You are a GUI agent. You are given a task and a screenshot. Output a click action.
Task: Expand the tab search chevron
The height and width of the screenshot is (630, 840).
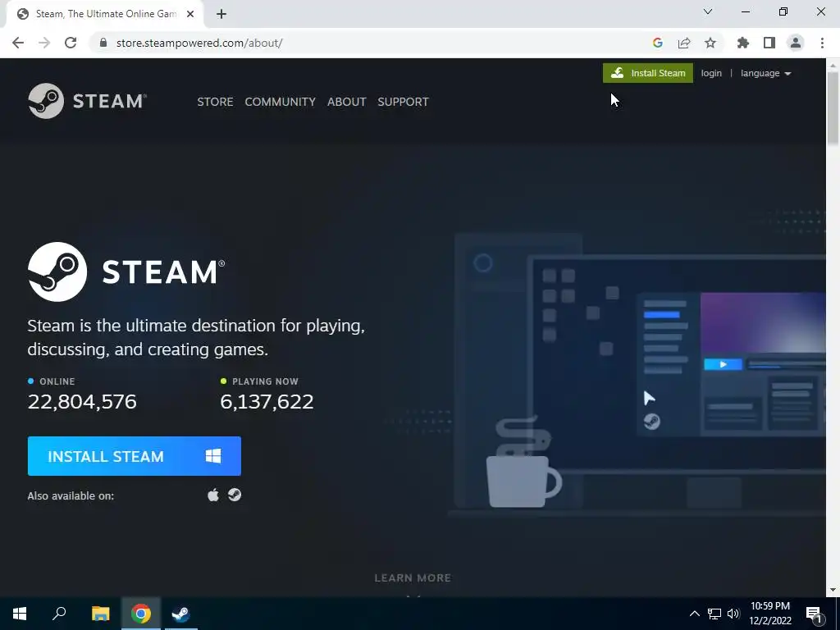coord(708,11)
